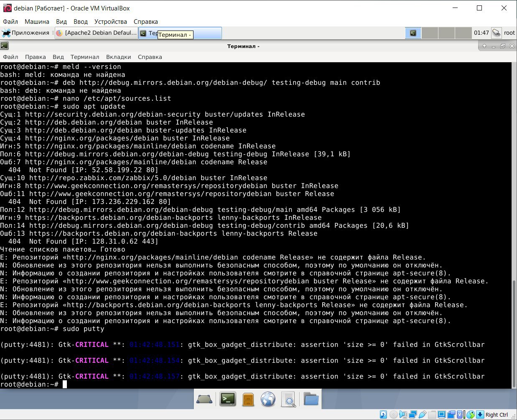
Task: Open VirtualBox Машина menu
Action: point(37,22)
